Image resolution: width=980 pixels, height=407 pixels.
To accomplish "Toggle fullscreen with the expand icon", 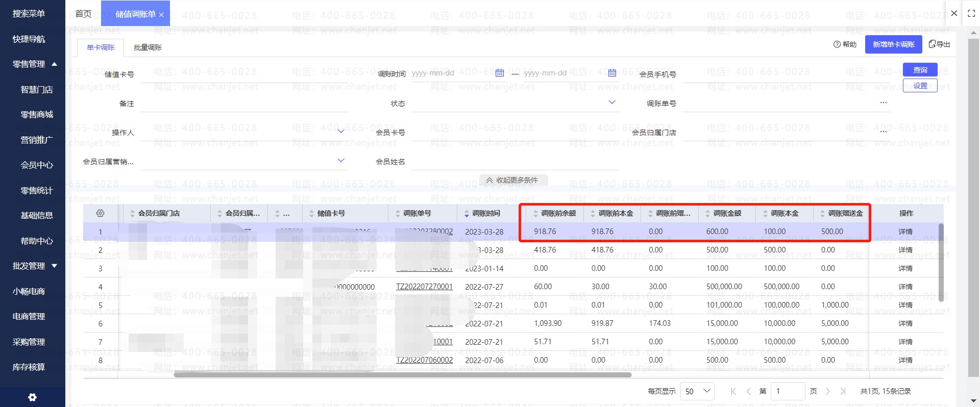I will click(x=971, y=14).
